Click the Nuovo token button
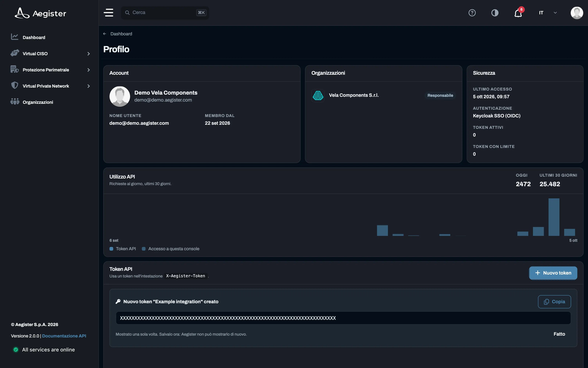This screenshot has height=368, width=588. pyautogui.click(x=553, y=273)
